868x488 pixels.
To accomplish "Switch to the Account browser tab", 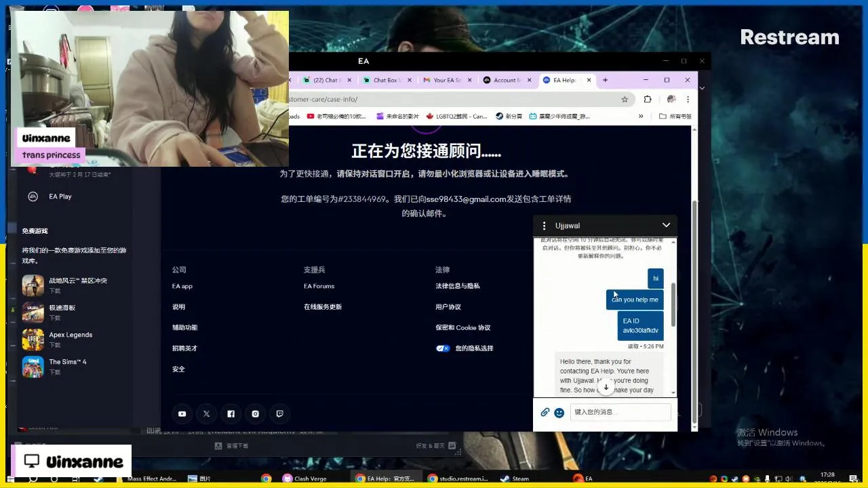I will click(x=507, y=80).
